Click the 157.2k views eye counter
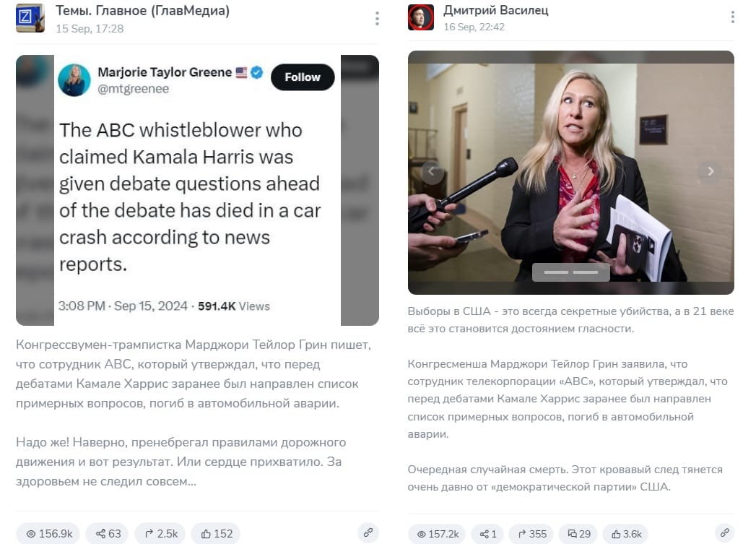This screenshot has height=544, width=756. [437, 534]
